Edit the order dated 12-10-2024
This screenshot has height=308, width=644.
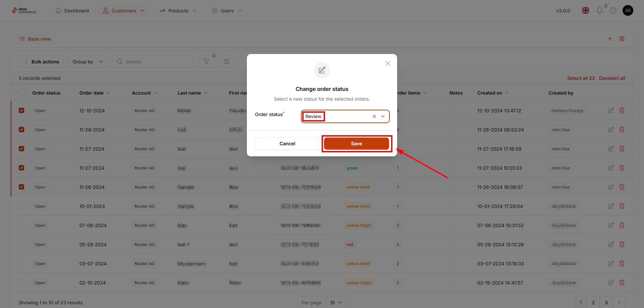(x=611, y=110)
